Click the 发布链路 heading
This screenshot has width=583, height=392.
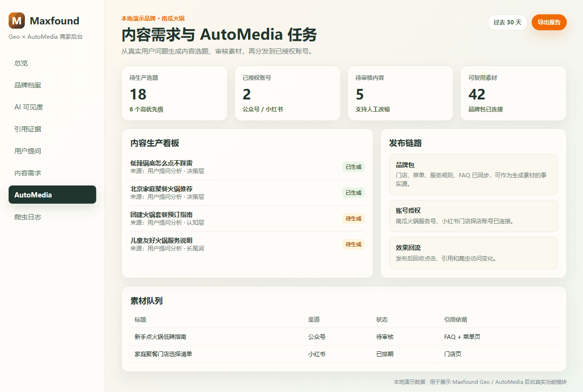pos(406,143)
